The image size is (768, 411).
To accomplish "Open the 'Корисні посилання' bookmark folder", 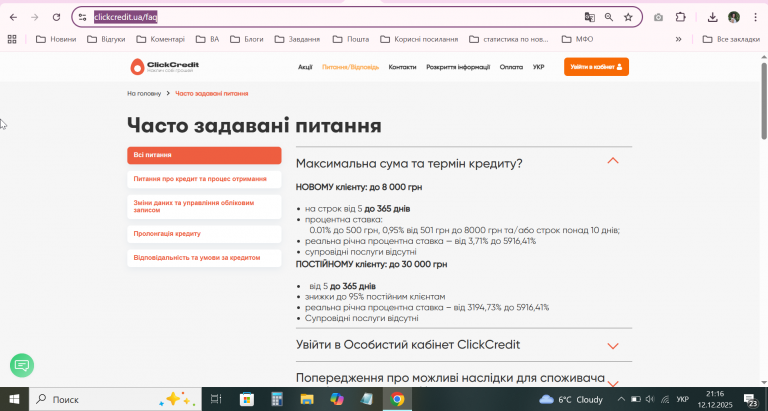I will pos(419,39).
